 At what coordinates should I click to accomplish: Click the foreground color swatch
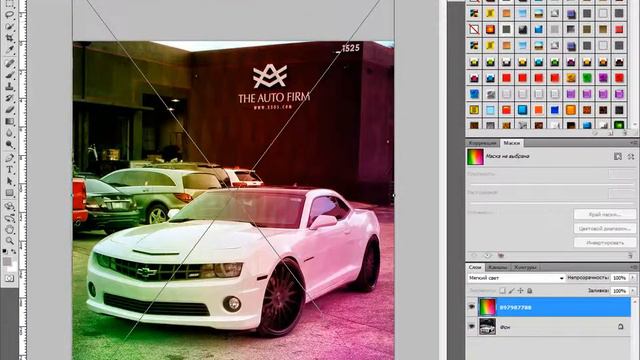tap(7, 261)
